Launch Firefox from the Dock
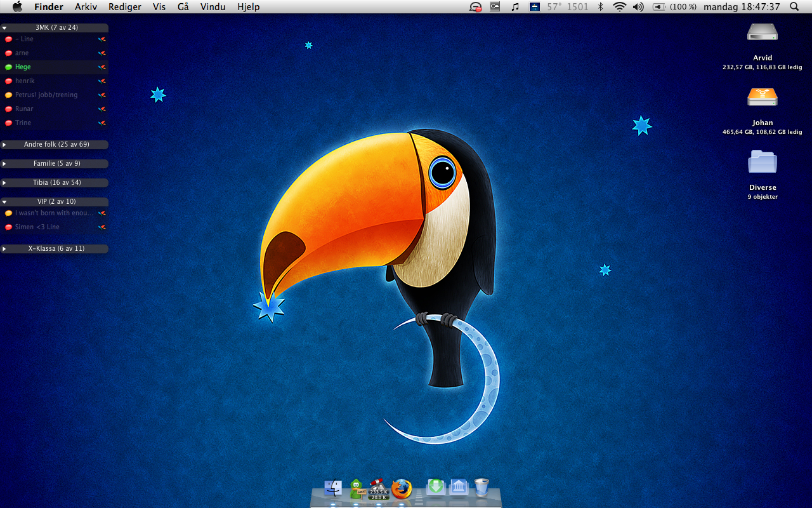The height and width of the screenshot is (508, 812). [x=402, y=488]
